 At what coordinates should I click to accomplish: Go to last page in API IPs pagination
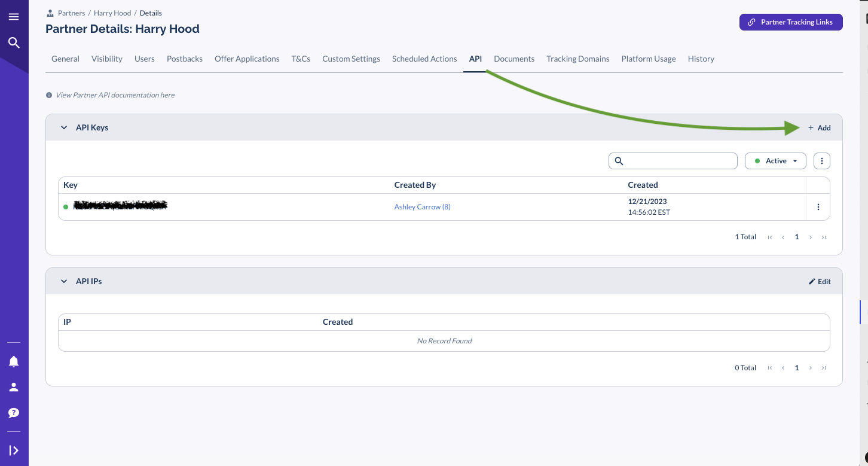coord(824,368)
